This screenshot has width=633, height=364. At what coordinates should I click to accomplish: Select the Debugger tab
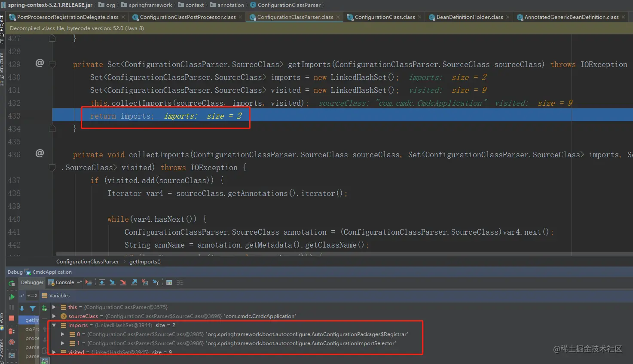pos(32,282)
